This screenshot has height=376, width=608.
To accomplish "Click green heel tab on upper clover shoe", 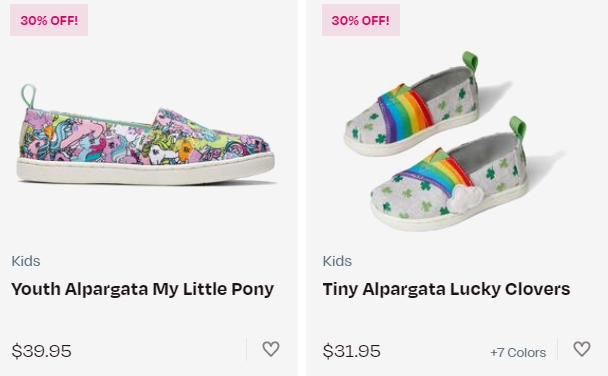I will coord(470,60).
